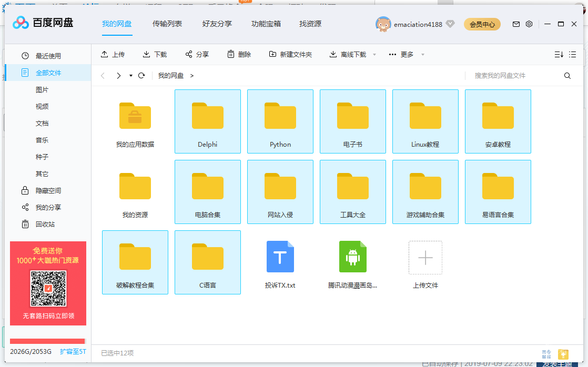Switch to the 功能宝箱 tab
588x367 pixels.
(x=266, y=24)
